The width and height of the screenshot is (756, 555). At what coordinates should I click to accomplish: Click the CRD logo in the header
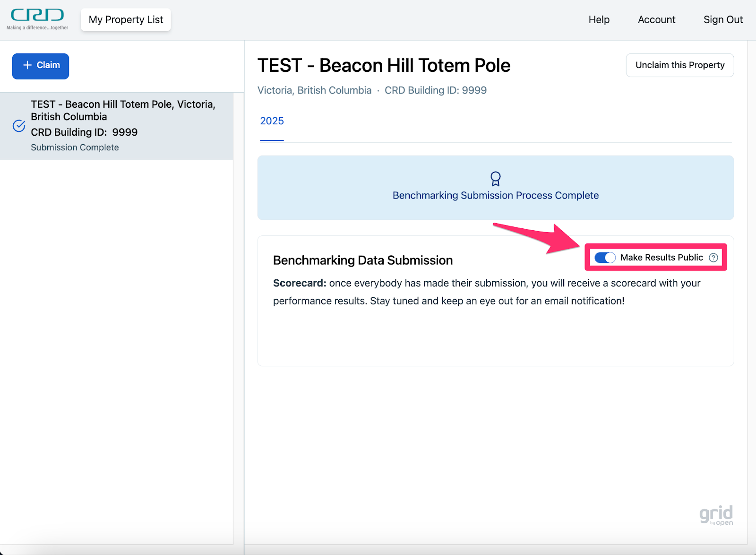point(37,19)
